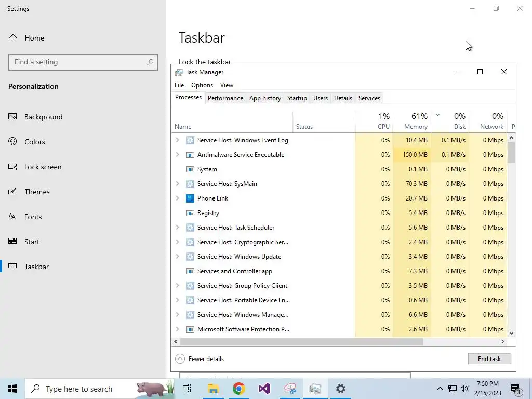Viewport: 532px width, 399px height.
Task: Sort processes by the Disk column header
Action: pyautogui.click(x=450, y=122)
